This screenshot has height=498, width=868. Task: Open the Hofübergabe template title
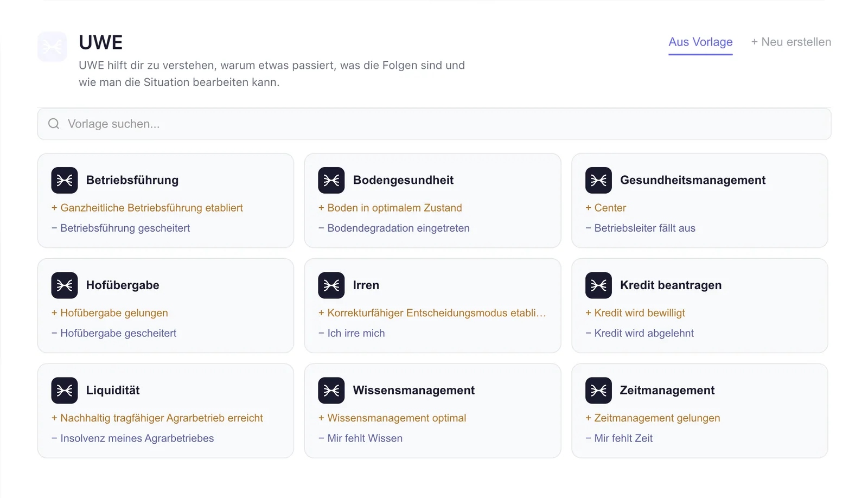[x=123, y=285]
